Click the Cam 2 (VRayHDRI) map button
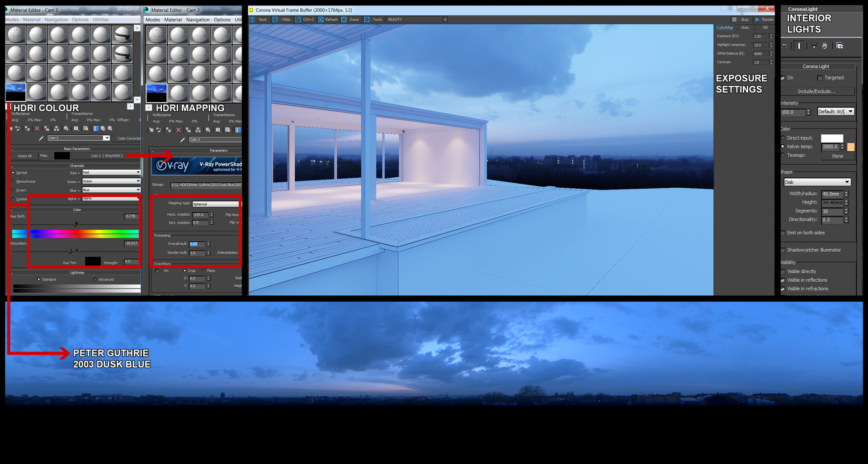Image resolution: width=868 pixels, height=464 pixels. coord(106,156)
